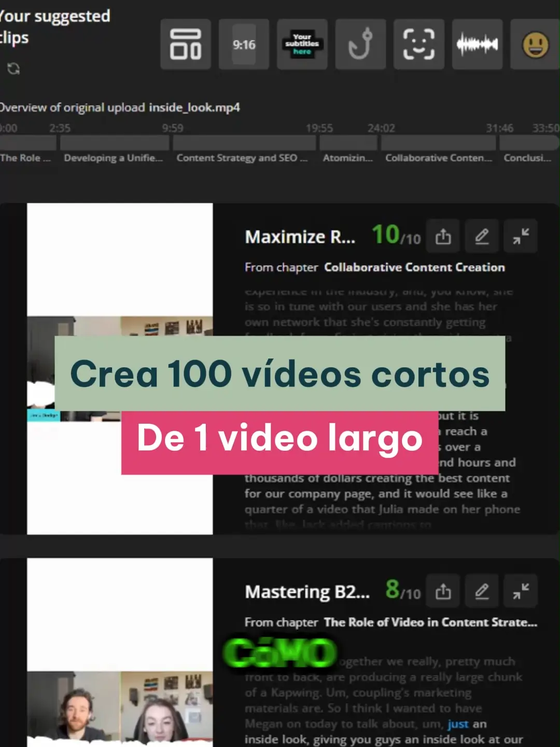Click the highlighted word 'just' in transcript

[x=458, y=724]
